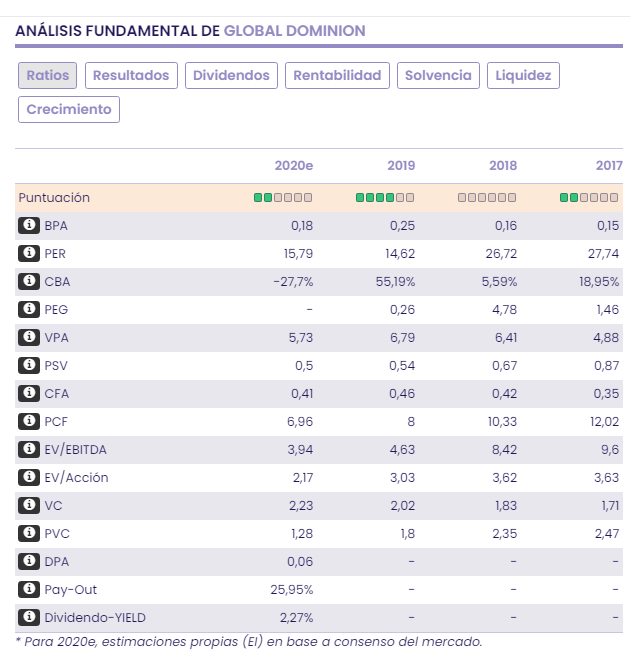Switch to the Resultados tab

131,75
